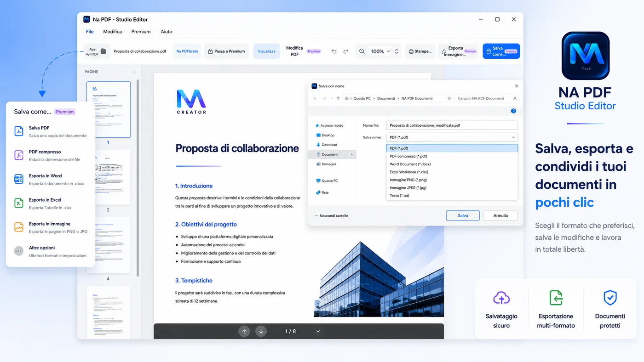This screenshot has width=644, height=362.
Task: Click NA PDF Documenti in the breadcrumb path
Action: (417, 98)
